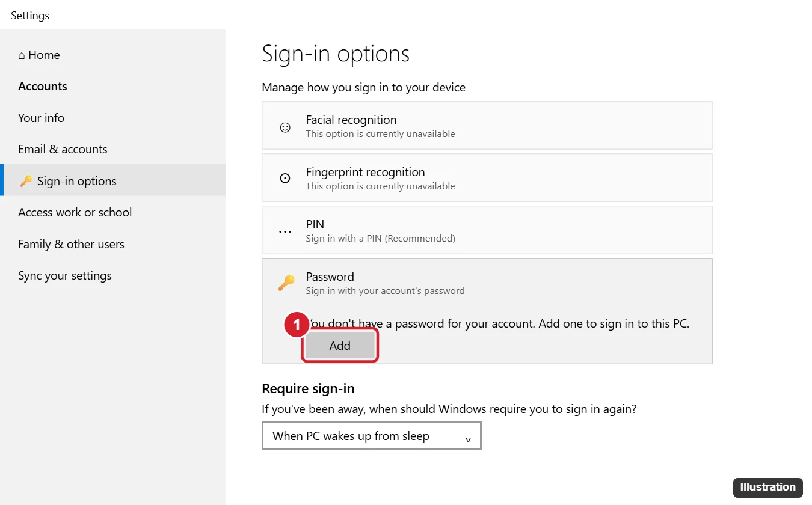
Task: Click the Fingerprint recognition icon
Action: (x=286, y=178)
